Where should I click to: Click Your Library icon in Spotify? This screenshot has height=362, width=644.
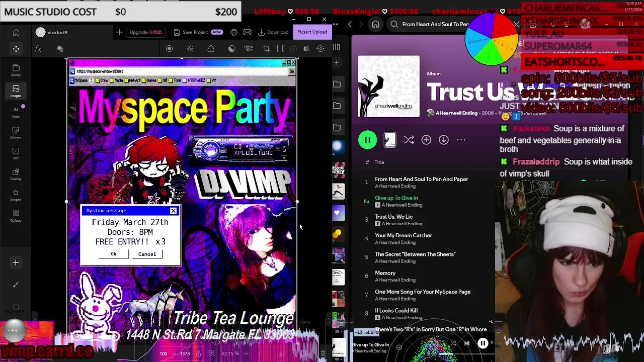pyautogui.click(x=337, y=47)
